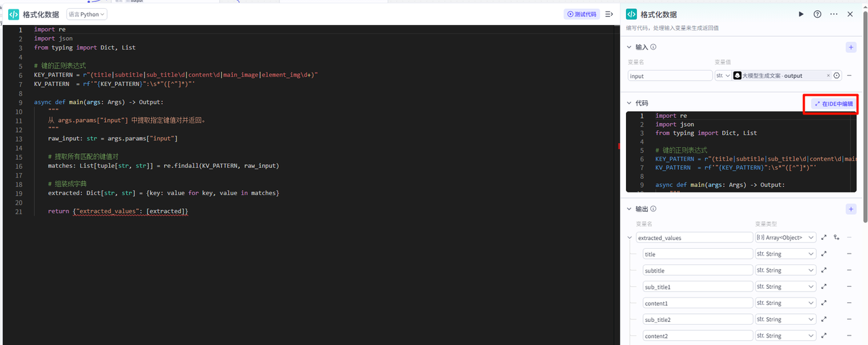Click the 在IDE中编辑 button
Screen dimensions: 868x345
pyautogui.click(x=832, y=104)
